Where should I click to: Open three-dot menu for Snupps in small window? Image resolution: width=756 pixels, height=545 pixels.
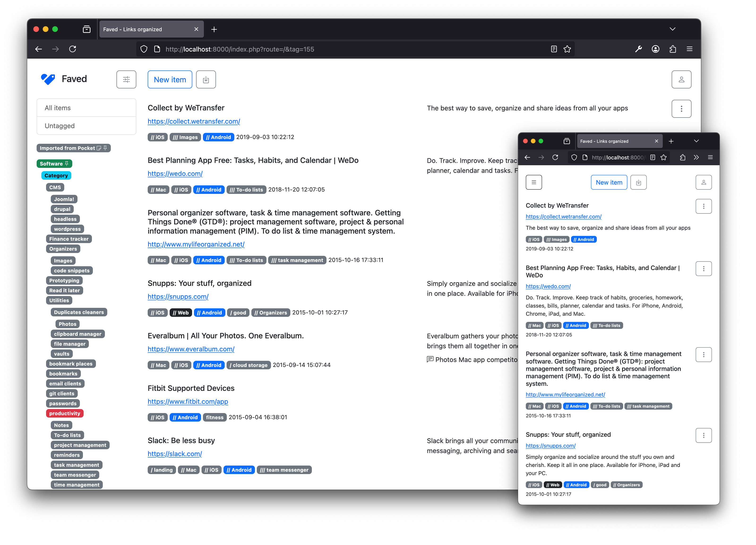(703, 435)
